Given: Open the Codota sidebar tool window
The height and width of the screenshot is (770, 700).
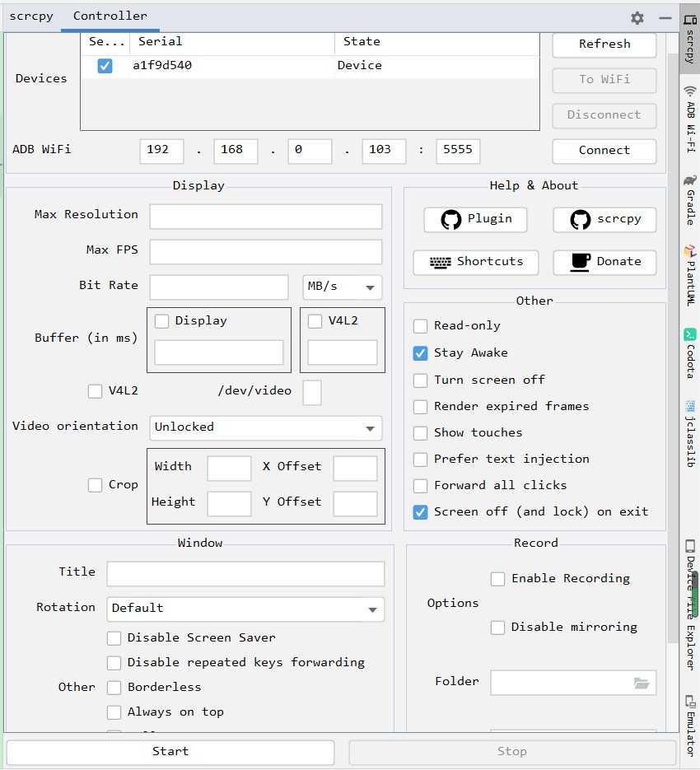Looking at the screenshot, I should 690,353.
